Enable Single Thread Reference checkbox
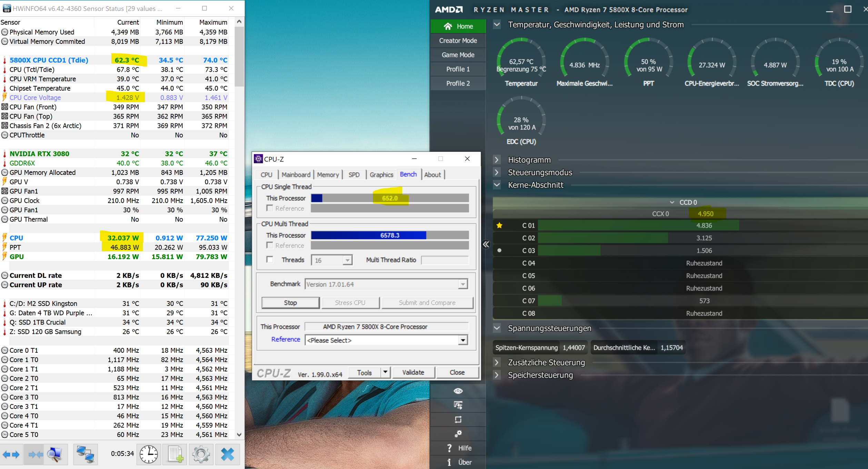 click(270, 208)
